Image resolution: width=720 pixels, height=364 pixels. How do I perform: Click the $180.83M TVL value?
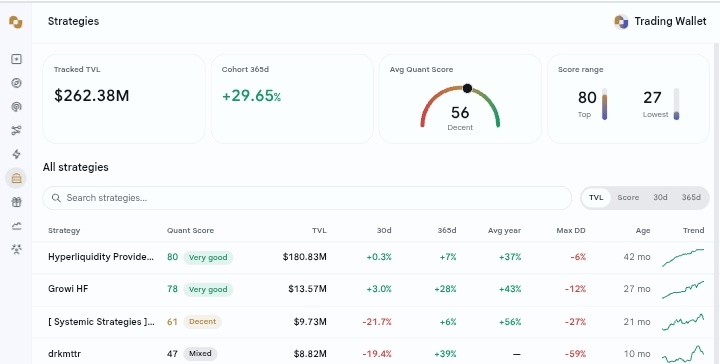tap(304, 257)
